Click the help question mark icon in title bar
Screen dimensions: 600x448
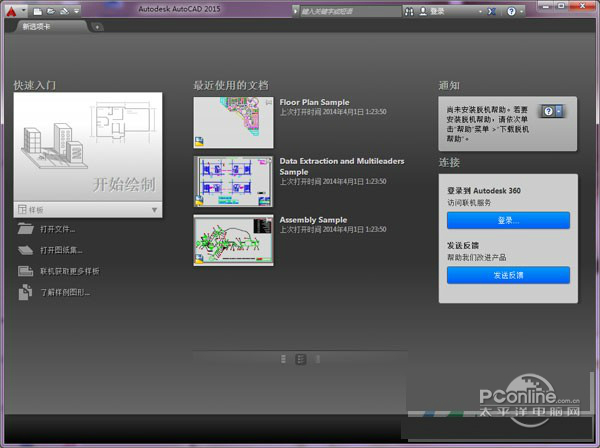tap(512, 11)
